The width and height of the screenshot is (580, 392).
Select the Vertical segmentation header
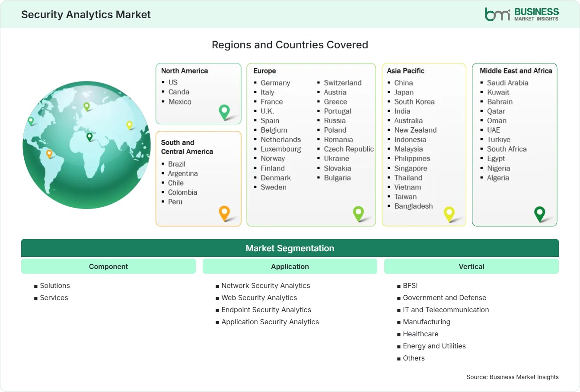[472, 266]
